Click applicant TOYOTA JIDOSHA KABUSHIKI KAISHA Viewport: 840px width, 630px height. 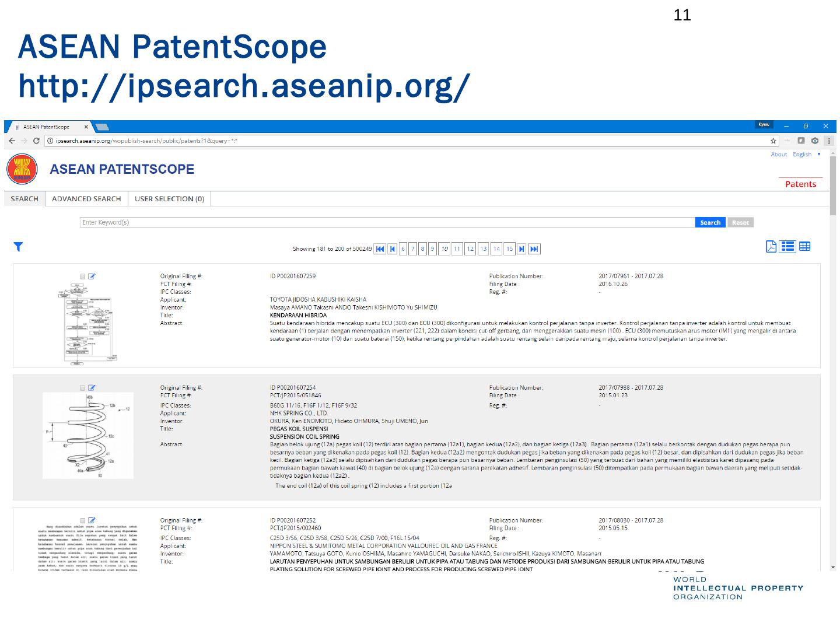coord(318,300)
